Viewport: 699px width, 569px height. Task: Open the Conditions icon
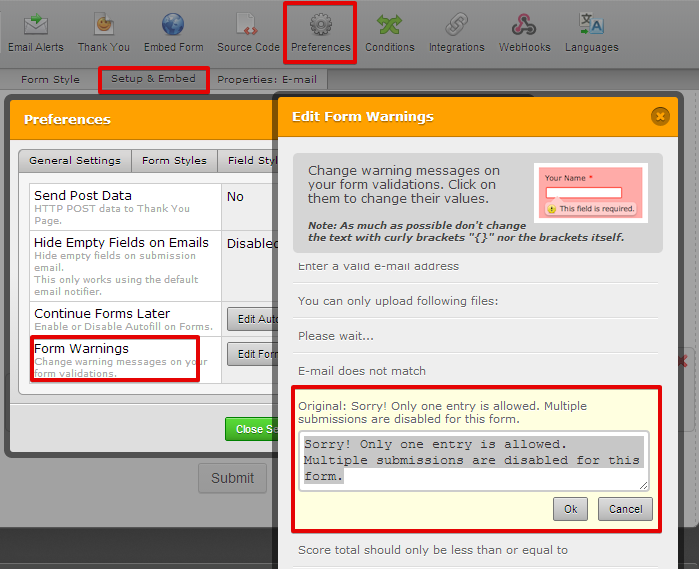pos(389,24)
